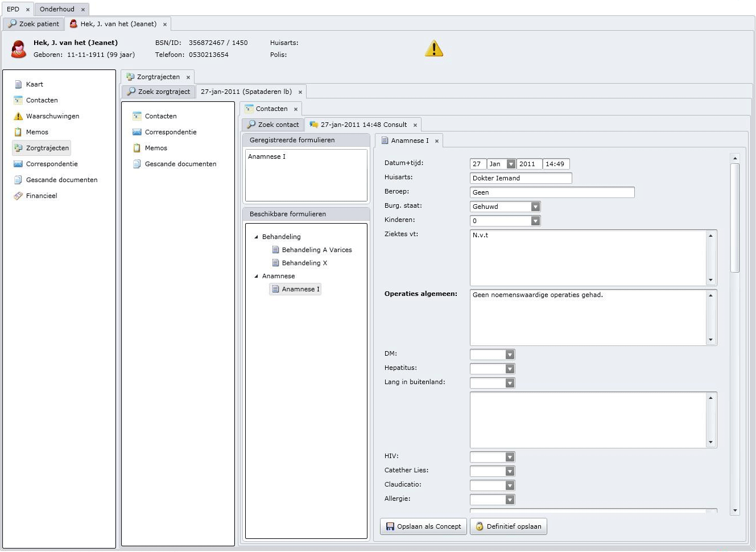Collapse the Behandeling tree group

click(256, 237)
